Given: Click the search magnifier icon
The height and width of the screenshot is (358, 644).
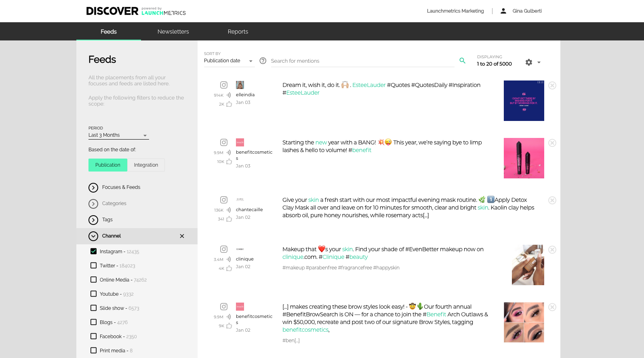Looking at the screenshot, I should 463,61.
